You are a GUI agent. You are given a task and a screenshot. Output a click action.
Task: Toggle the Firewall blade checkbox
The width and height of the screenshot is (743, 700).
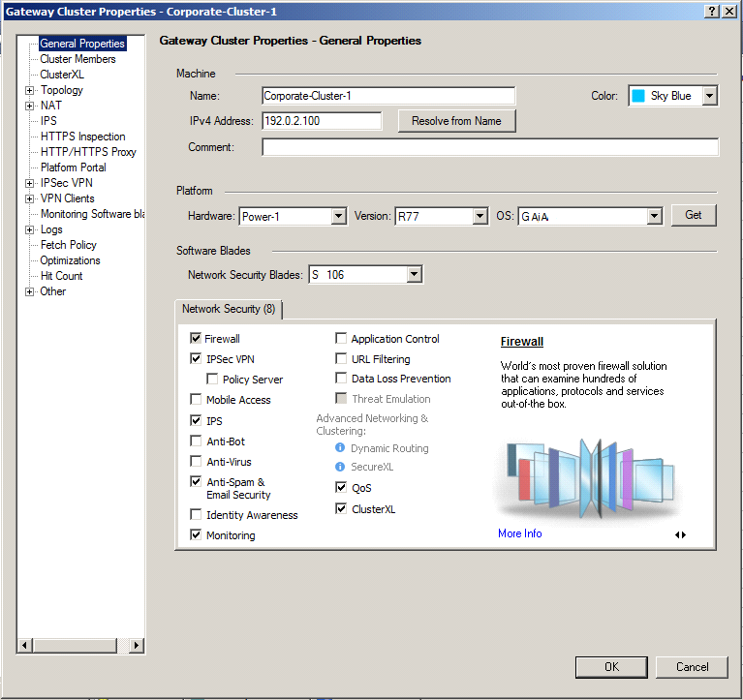click(x=196, y=338)
